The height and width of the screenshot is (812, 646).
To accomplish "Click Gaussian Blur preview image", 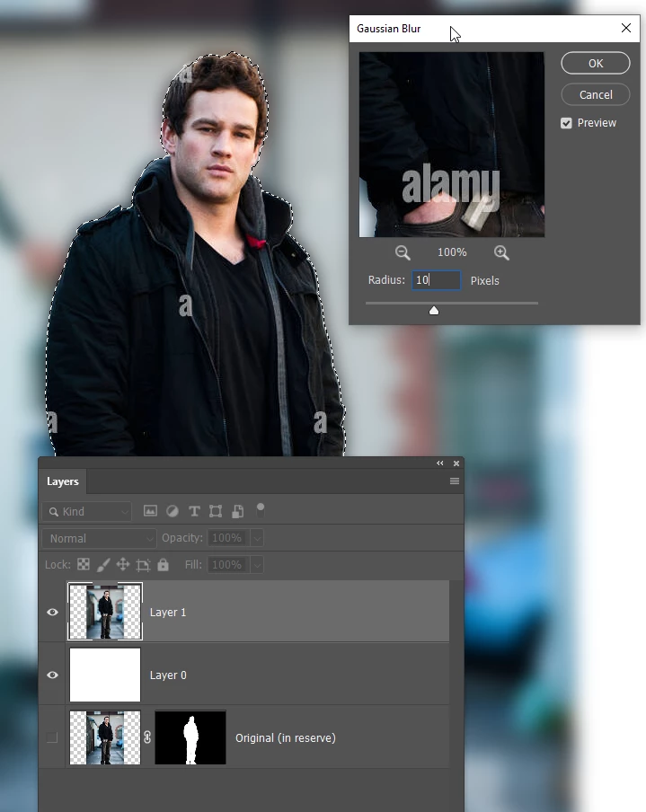I will (452, 145).
